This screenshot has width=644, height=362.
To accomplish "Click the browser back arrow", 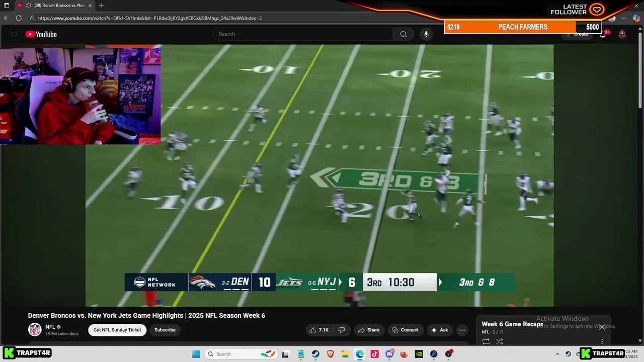I will (7, 18).
